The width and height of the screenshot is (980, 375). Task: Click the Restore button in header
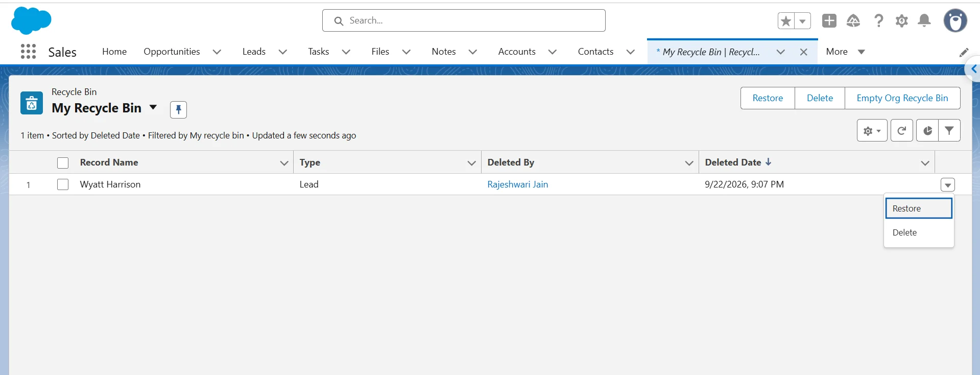tap(768, 98)
